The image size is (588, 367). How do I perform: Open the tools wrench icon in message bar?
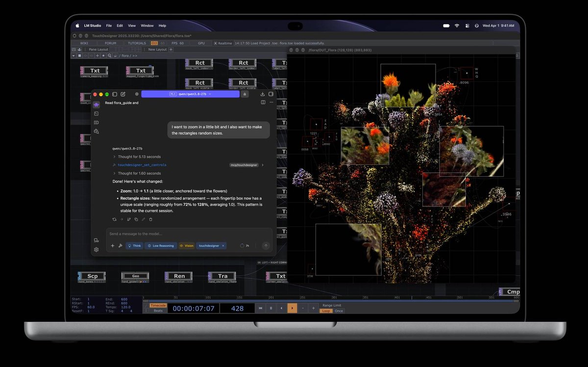[120, 246]
